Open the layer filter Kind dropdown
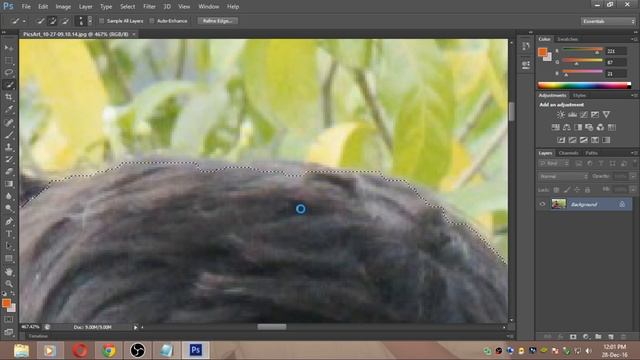The width and height of the screenshot is (640, 360). tap(554, 163)
